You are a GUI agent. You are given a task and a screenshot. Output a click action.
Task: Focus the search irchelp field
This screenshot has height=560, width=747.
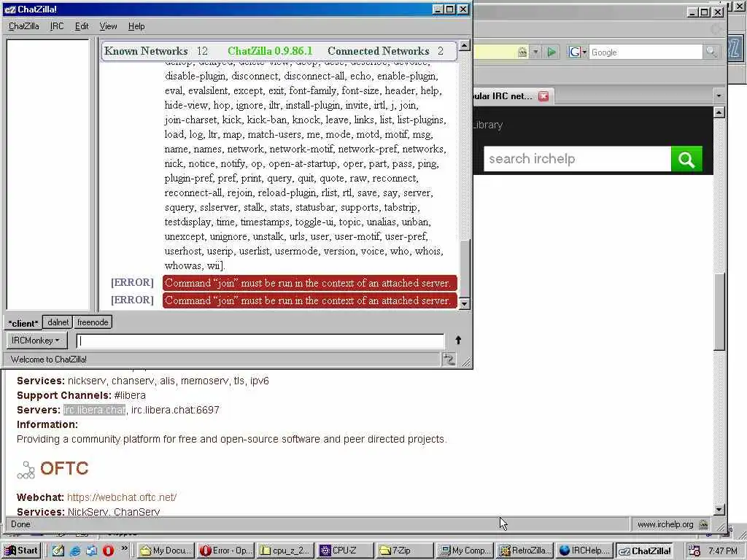[x=577, y=158]
